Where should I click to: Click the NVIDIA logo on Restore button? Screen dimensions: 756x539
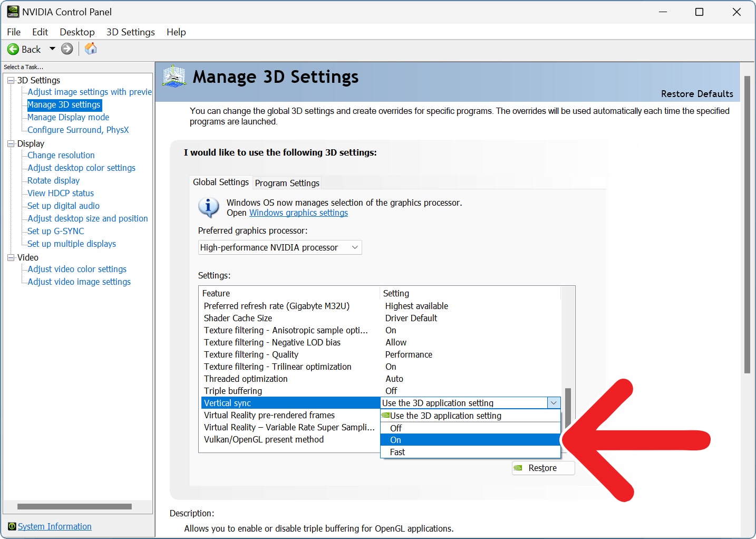click(518, 468)
